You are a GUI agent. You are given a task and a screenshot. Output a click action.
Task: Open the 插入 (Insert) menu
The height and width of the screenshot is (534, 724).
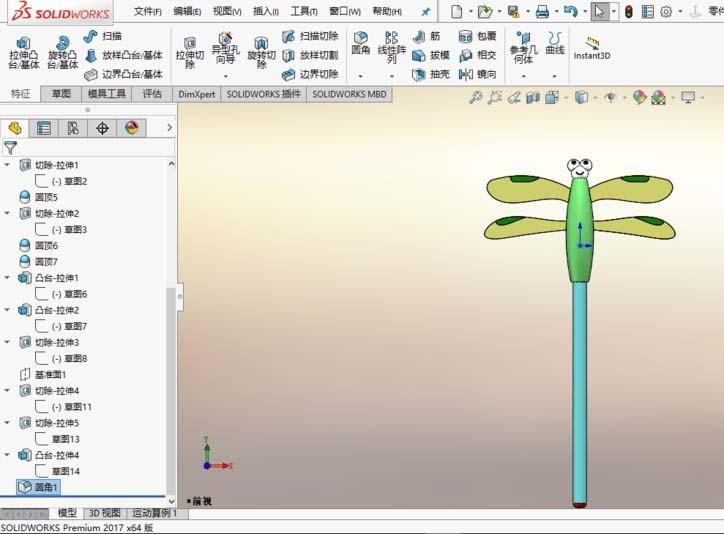pos(266,11)
